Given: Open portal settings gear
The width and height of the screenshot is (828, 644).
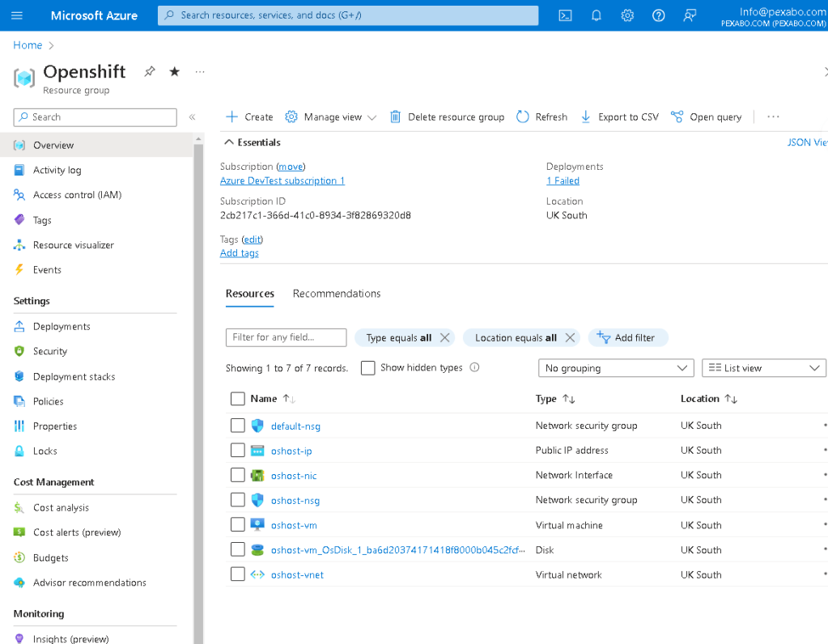Looking at the screenshot, I should click(x=627, y=15).
